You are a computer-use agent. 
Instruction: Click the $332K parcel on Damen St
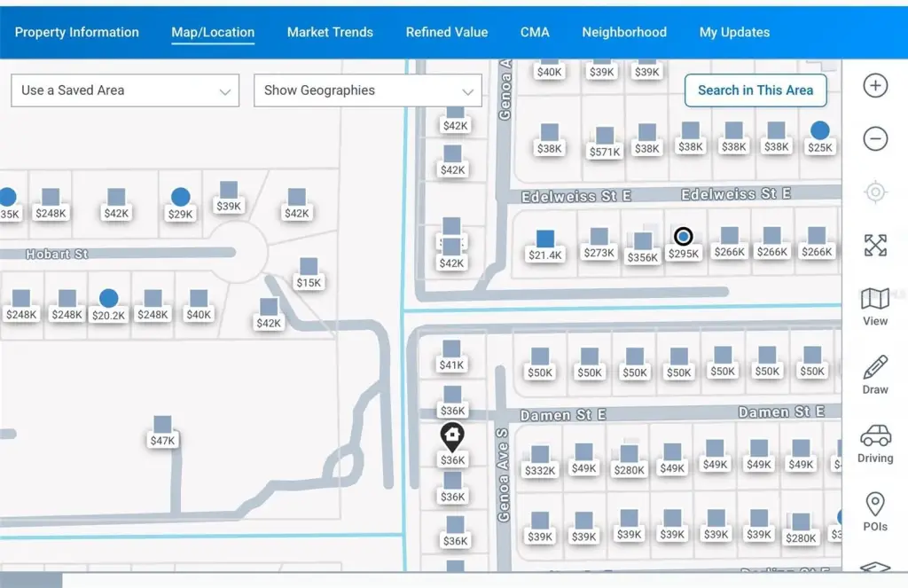[540, 461]
